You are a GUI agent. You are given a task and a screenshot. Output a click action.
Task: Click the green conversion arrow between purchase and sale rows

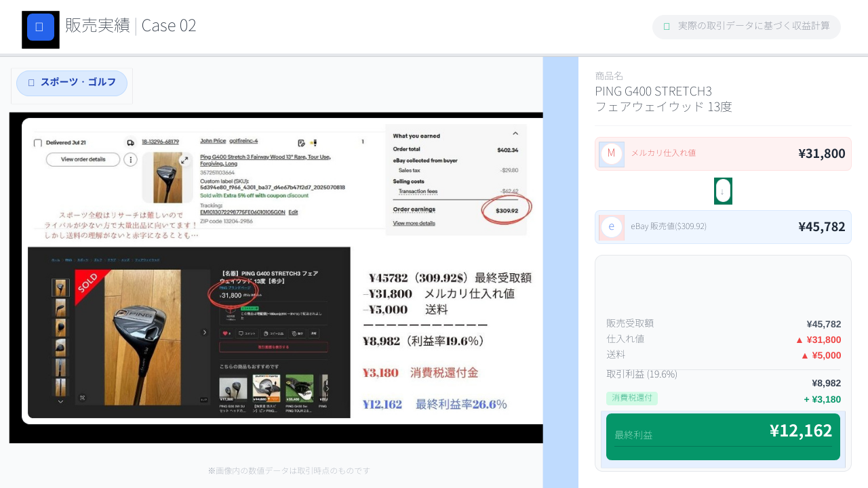click(723, 190)
